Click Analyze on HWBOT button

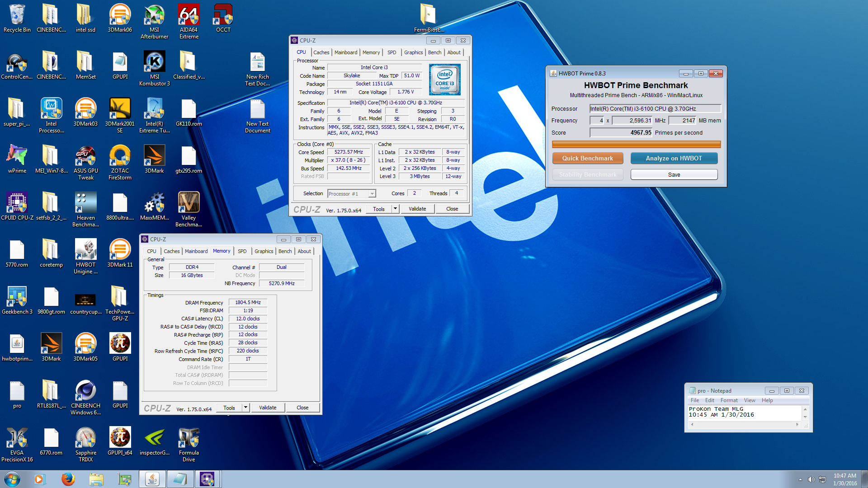[674, 158]
